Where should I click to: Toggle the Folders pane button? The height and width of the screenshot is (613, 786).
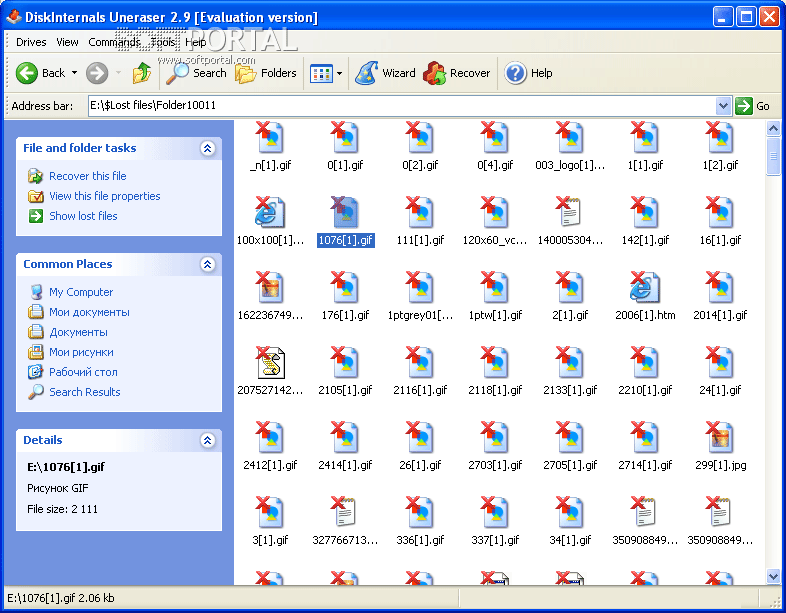(266, 73)
